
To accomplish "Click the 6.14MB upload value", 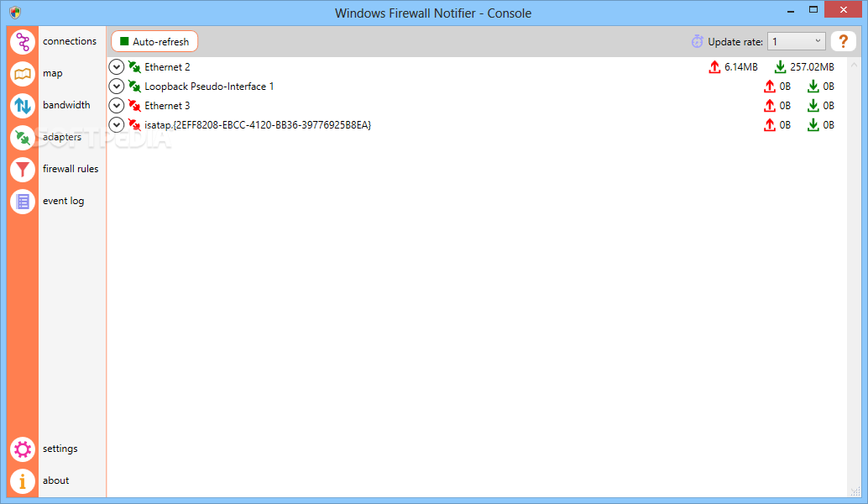I will (x=741, y=67).
